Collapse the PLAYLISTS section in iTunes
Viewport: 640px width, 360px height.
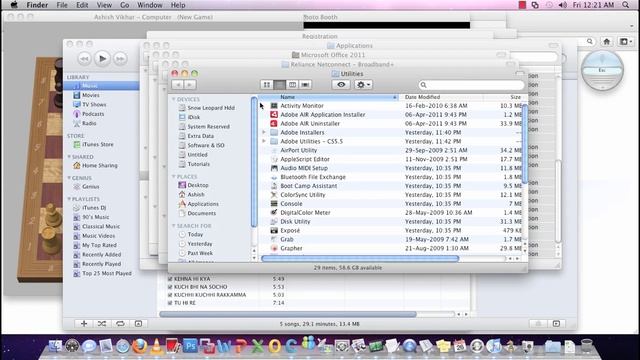click(x=69, y=199)
